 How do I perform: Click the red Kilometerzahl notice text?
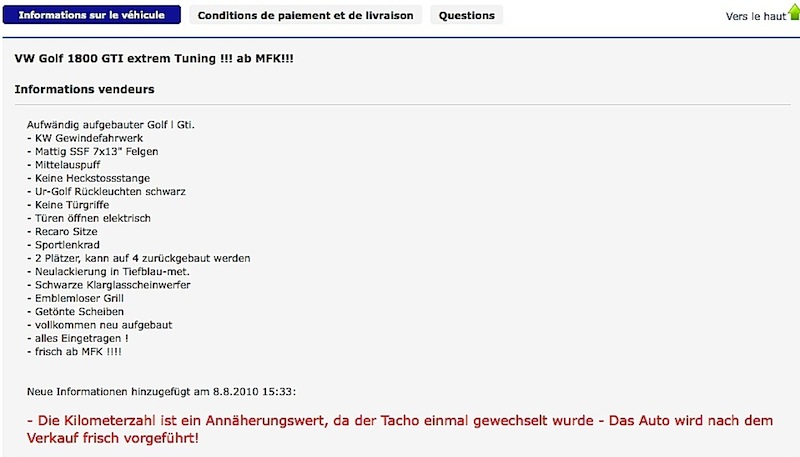[x=400, y=429]
